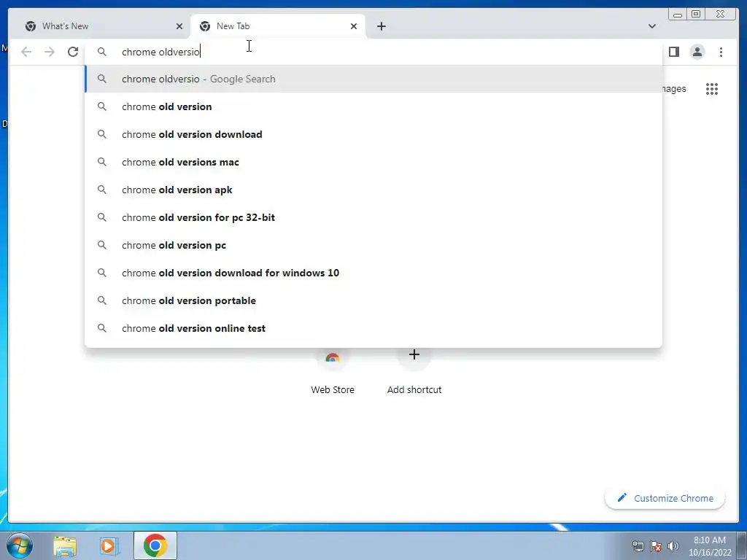Pick 'chrome old version for pc 32-bit'
This screenshot has width=747, height=560.
point(373,217)
